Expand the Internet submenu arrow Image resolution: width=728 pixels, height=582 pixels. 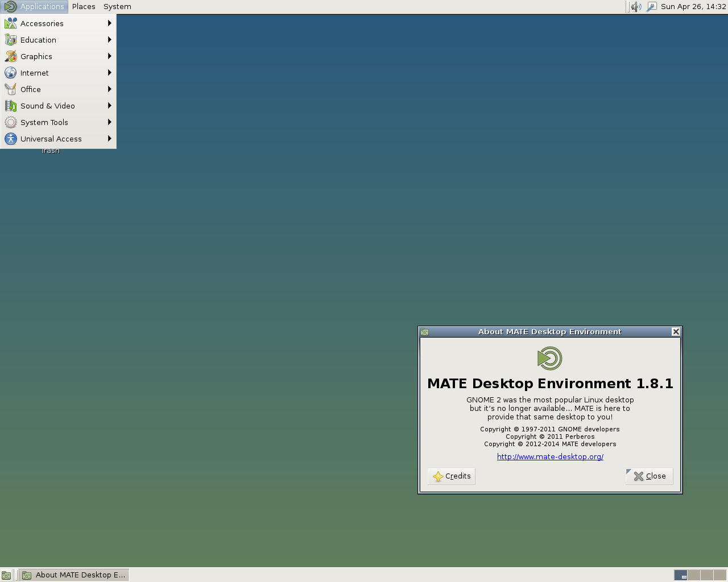[x=109, y=73]
